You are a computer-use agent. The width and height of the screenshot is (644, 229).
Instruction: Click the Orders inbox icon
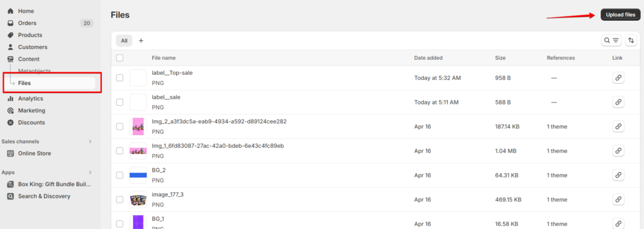click(x=11, y=23)
